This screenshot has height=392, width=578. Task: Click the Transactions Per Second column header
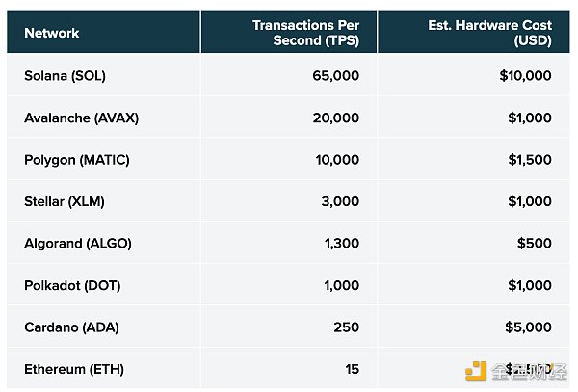coord(305,33)
